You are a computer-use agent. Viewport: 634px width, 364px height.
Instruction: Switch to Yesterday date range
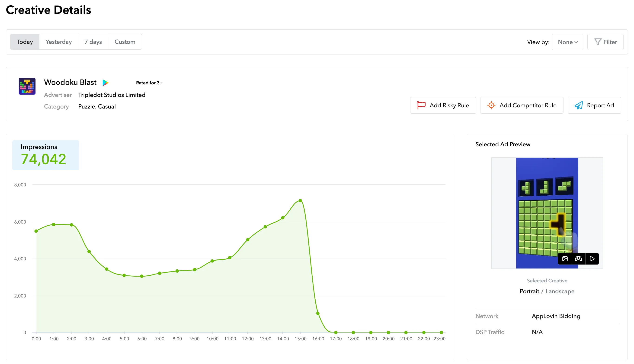tap(58, 42)
